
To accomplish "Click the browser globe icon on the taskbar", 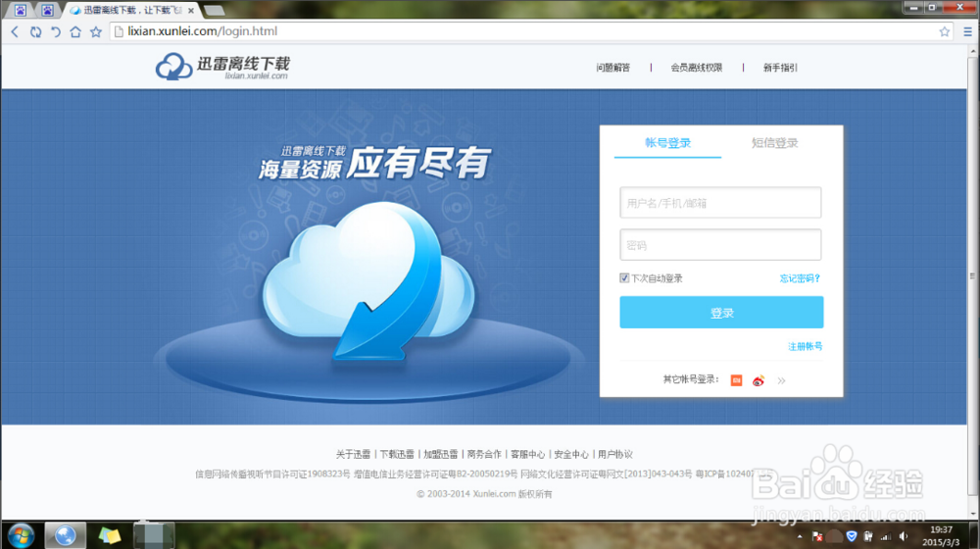I will pyautogui.click(x=65, y=535).
